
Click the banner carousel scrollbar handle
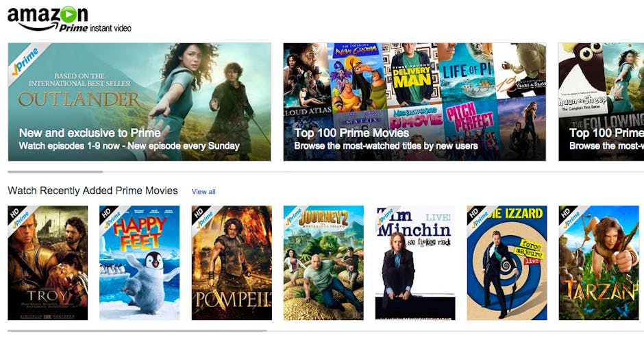tap(55, 172)
